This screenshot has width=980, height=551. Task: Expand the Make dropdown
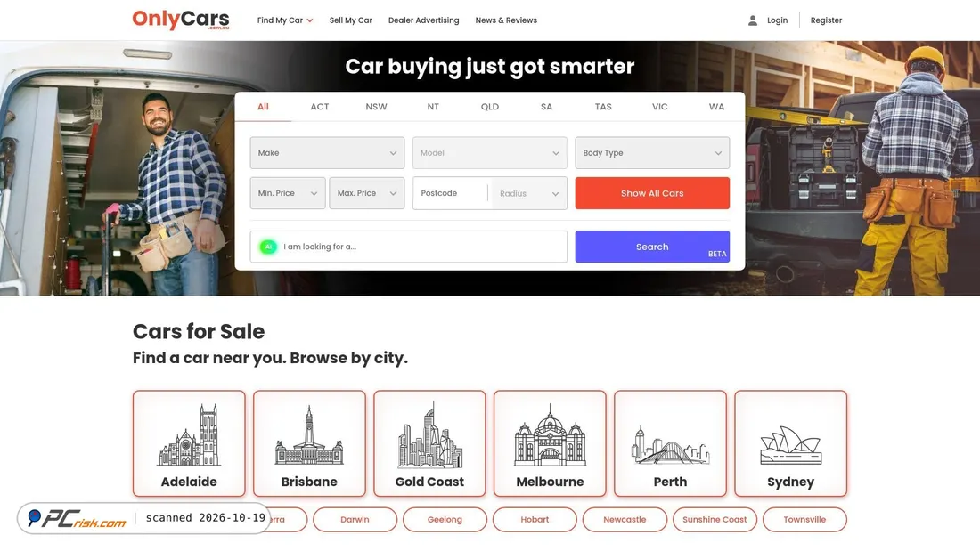point(327,153)
